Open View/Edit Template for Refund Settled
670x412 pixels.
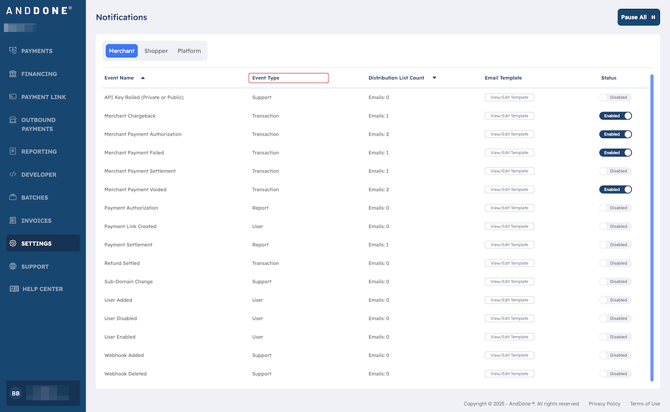point(509,263)
